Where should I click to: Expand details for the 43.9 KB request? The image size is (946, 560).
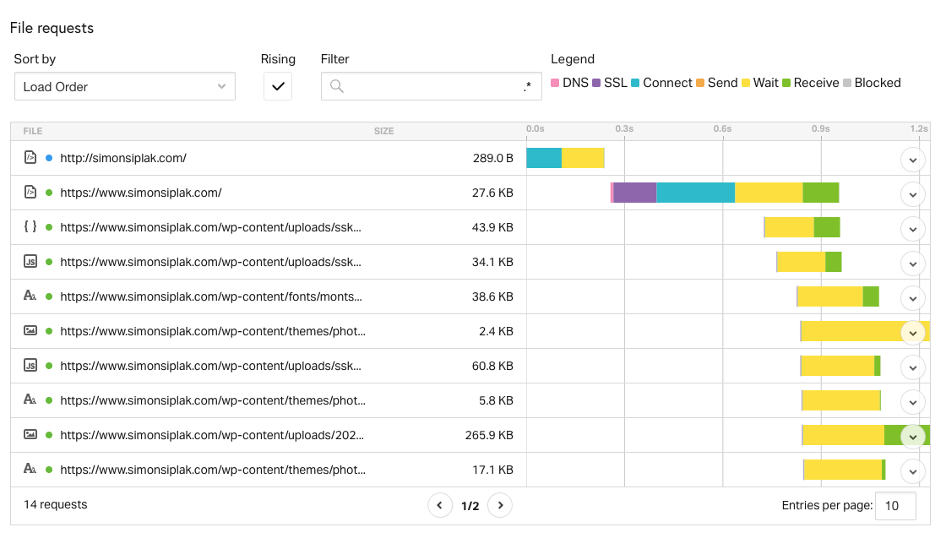click(913, 229)
